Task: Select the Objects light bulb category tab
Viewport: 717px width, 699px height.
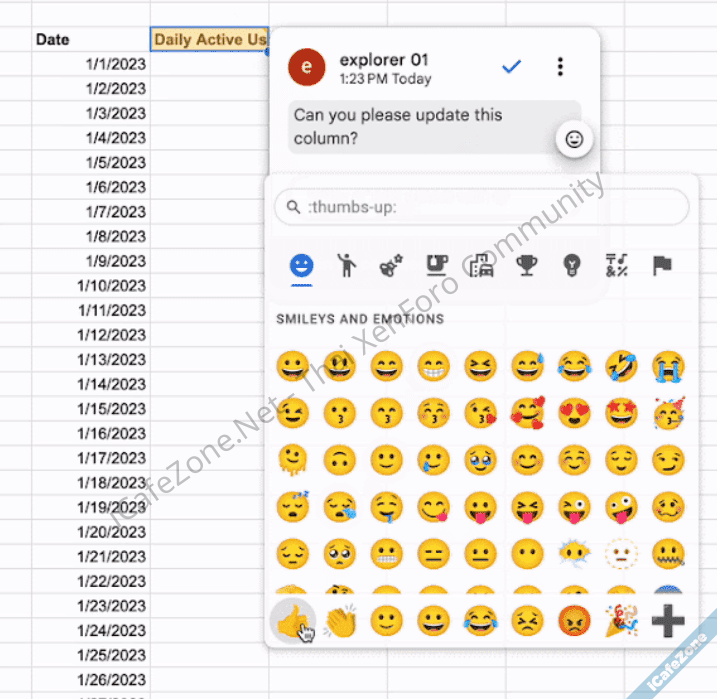Action: [571, 265]
